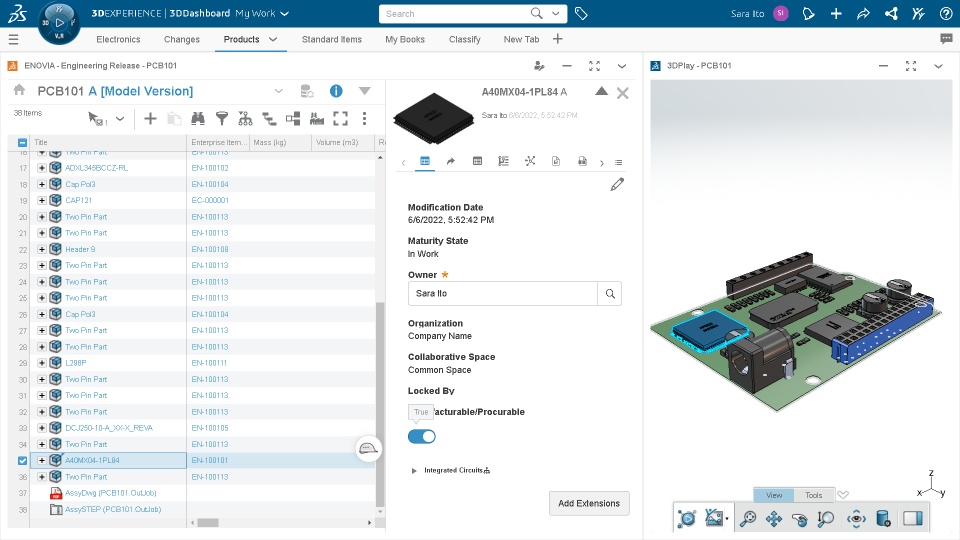
Task: Open the Classify tab
Action: click(465, 39)
